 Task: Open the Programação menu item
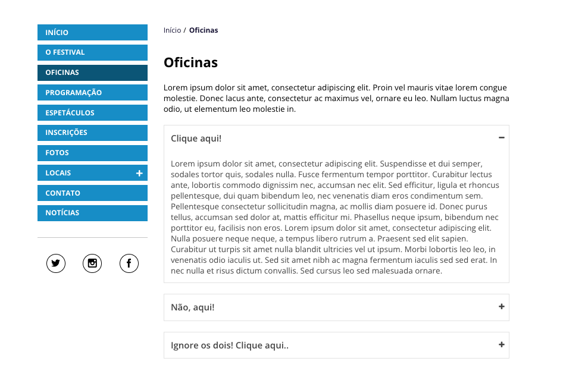pyautogui.click(x=92, y=93)
